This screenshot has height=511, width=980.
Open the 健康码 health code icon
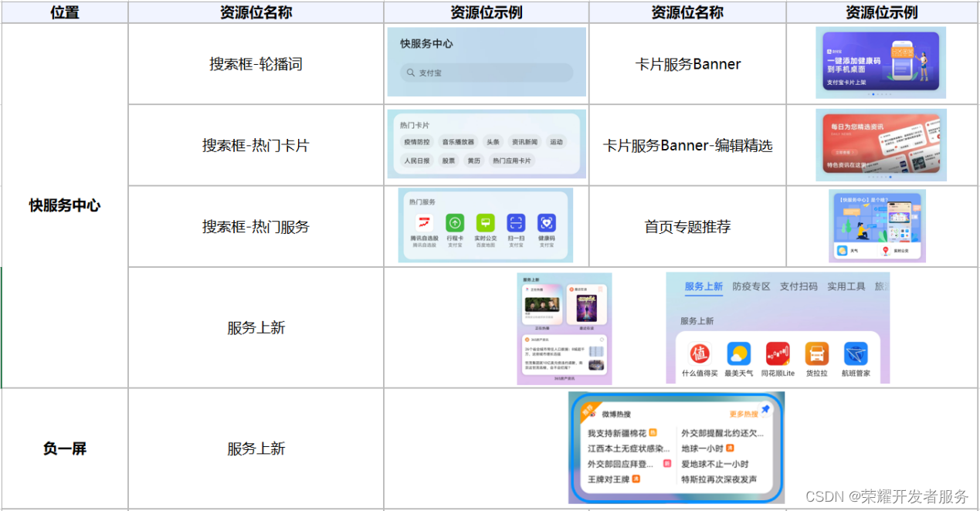pos(547,223)
